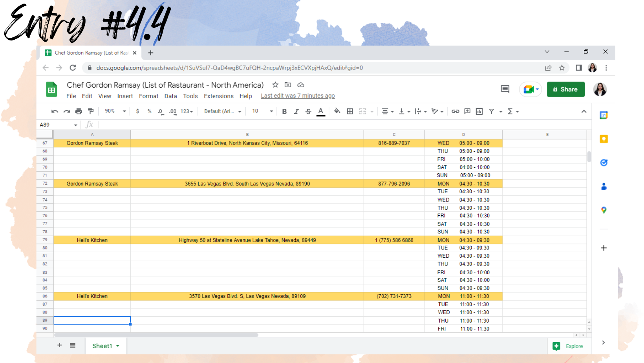Open Google Meet call button
This screenshot has height=363, width=644.
(x=531, y=89)
